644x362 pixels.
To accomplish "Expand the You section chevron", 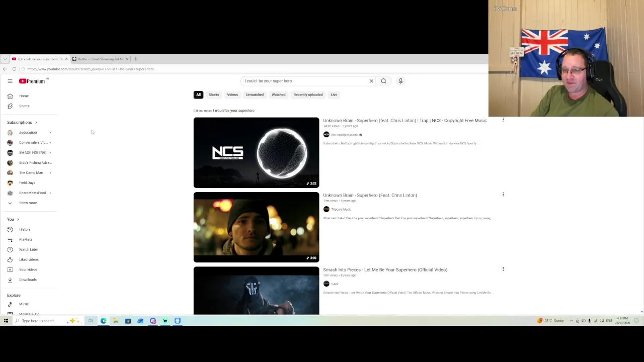I will (18, 219).
